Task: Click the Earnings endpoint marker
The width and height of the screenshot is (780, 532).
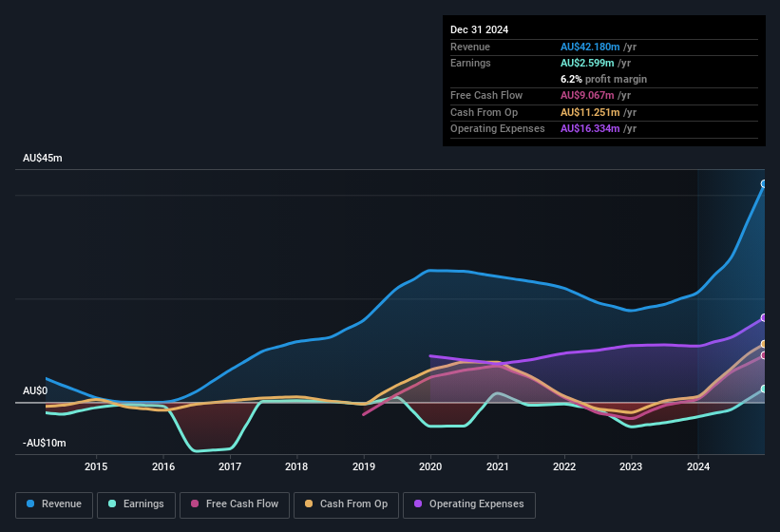Action: coord(764,389)
